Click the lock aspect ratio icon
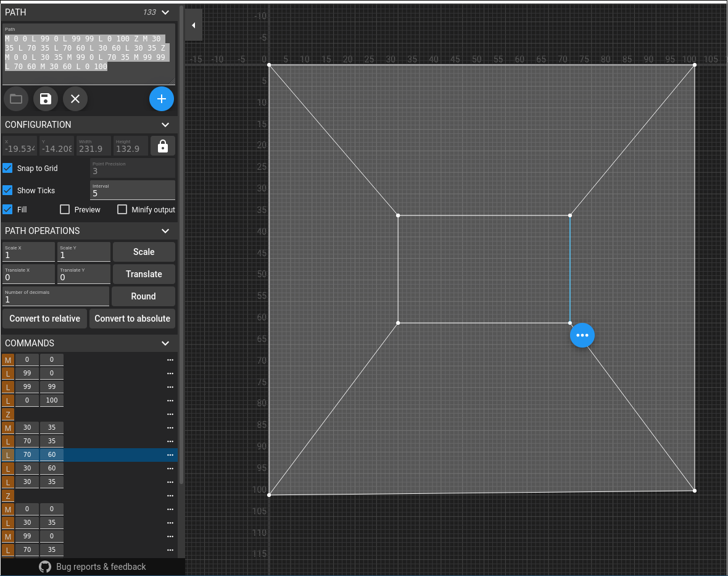 click(163, 146)
